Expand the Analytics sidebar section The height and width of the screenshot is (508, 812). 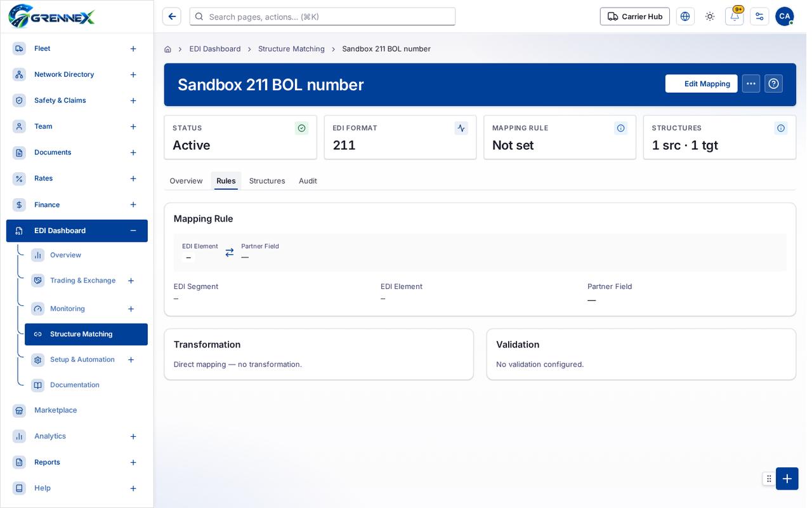tap(133, 437)
